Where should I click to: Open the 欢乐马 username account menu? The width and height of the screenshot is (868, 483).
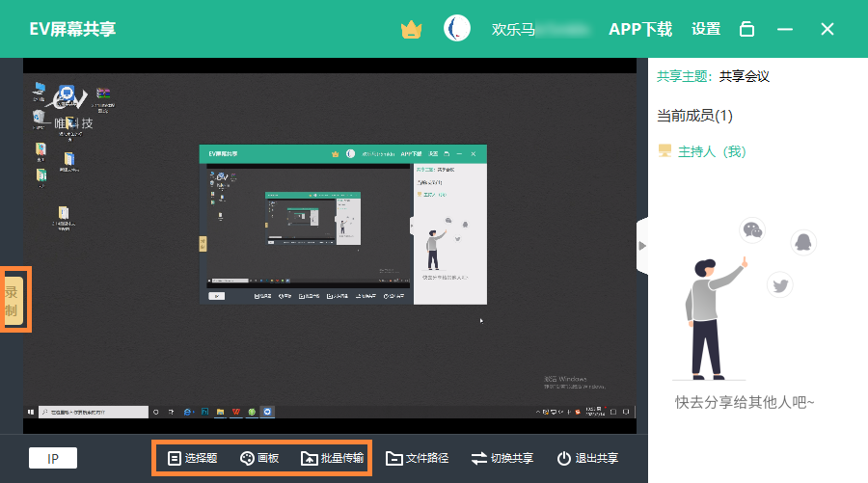(539, 29)
